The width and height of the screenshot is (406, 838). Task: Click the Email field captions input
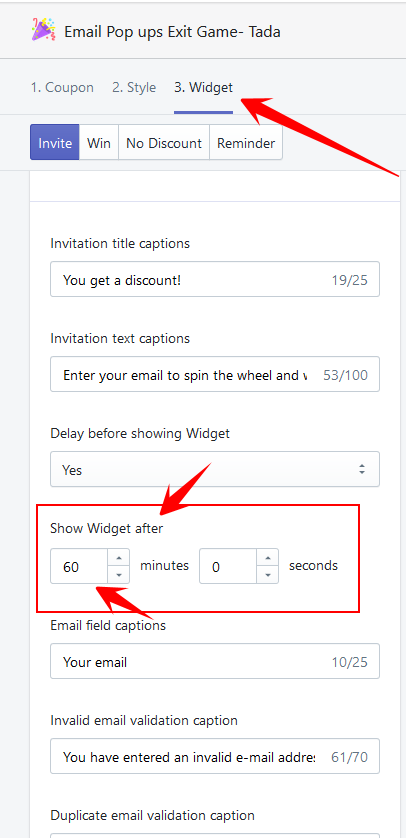[x=215, y=661]
